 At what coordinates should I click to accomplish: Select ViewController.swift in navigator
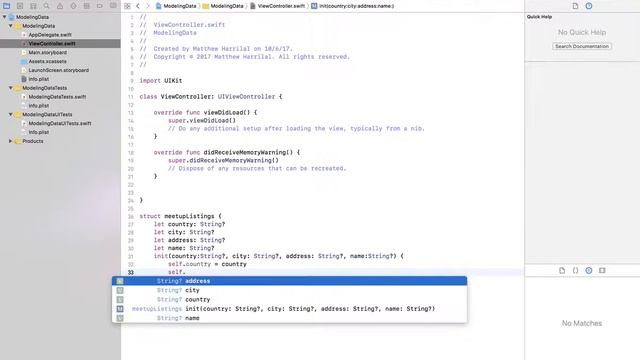click(x=52, y=43)
